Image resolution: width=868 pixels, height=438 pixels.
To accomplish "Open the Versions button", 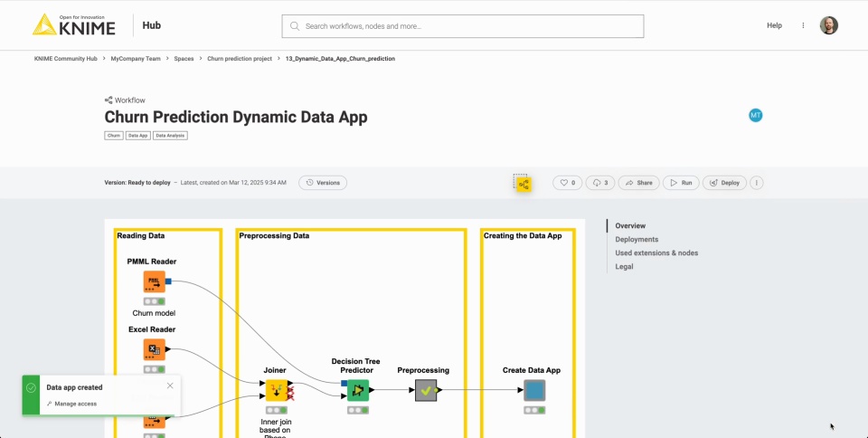I will [323, 183].
